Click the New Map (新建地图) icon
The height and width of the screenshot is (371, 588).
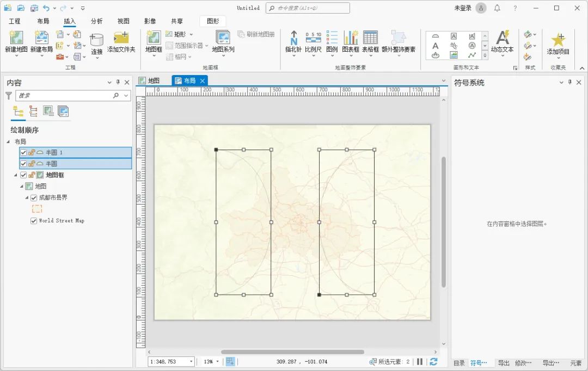pos(16,38)
